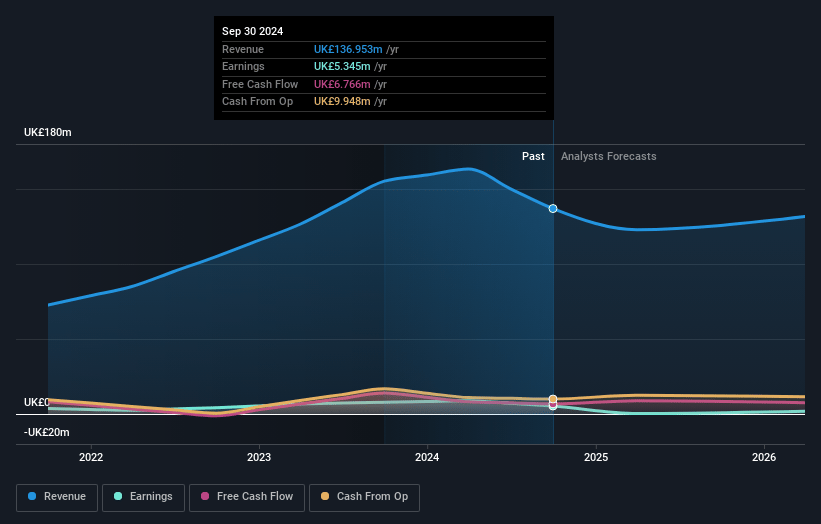Viewport: 821px width, 524px height.
Task: Click the 2022 x-axis label
Action: coord(91,457)
